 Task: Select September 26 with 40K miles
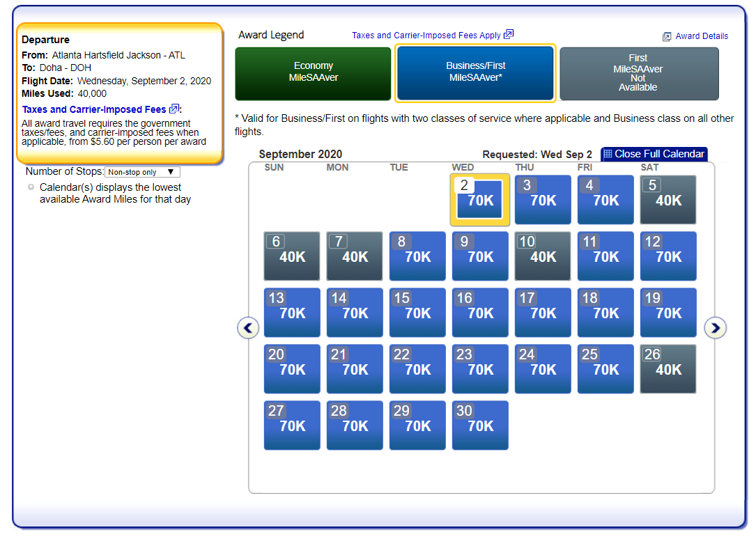(668, 369)
